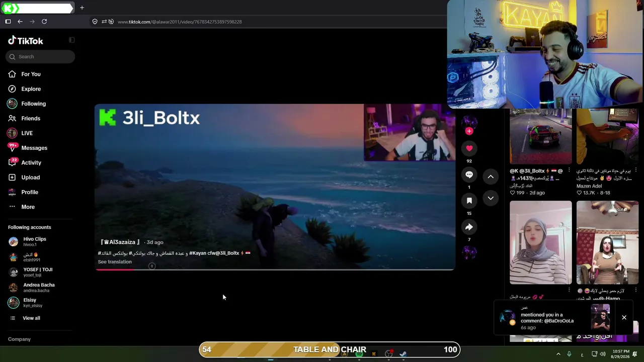Share the video with the arrow icon
Screen dimensions: 644x362
(469, 227)
